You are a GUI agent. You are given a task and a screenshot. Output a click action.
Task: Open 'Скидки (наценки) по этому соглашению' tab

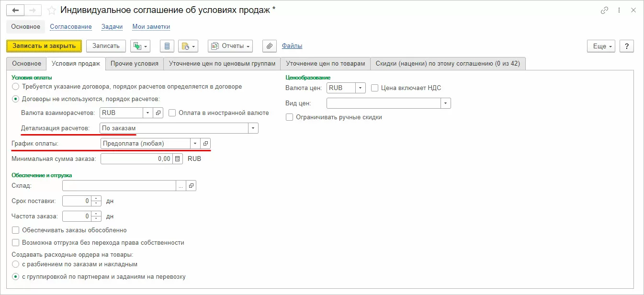tap(448, 64)
